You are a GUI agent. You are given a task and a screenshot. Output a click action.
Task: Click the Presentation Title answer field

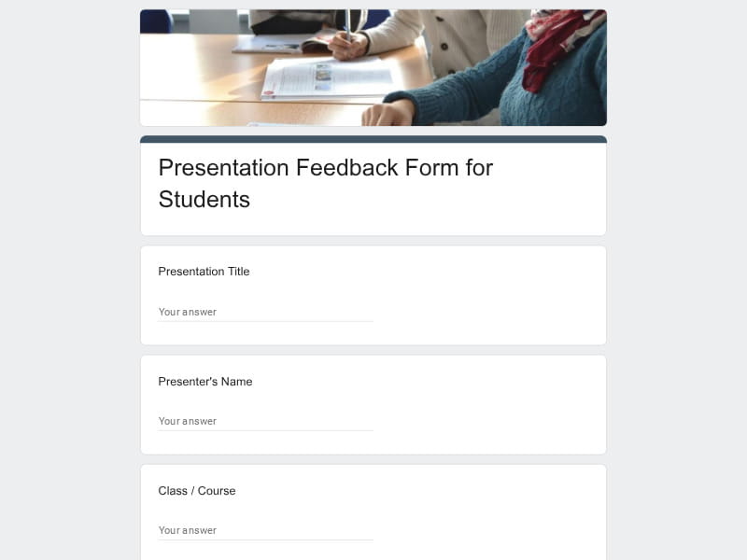click(x=265, y=312)
